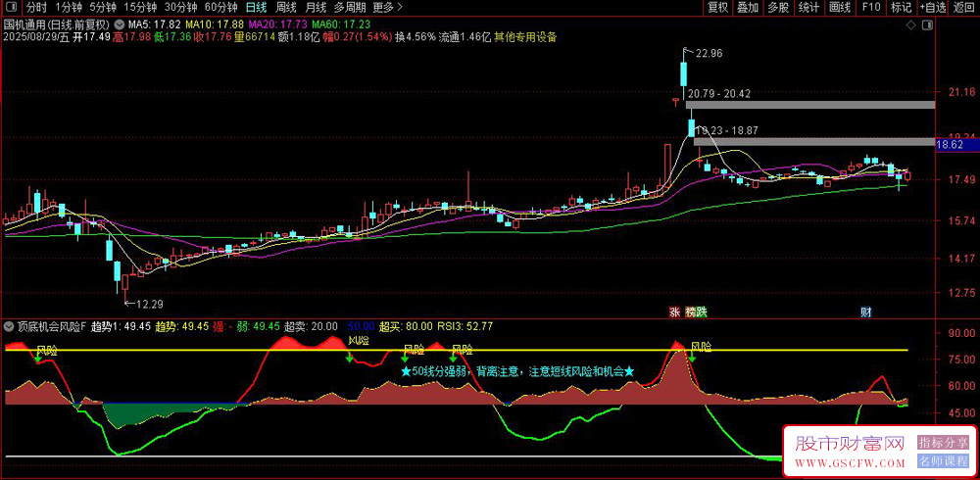Expand the 更多 periods menu
This screenshot has width=980, height=480.
387,8
